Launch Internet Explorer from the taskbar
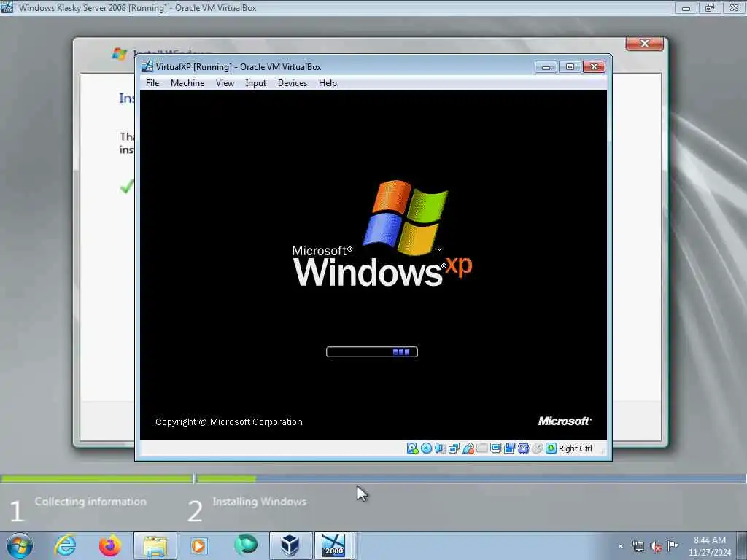This screenshot has width=747, height=560. tap(65, 545)
